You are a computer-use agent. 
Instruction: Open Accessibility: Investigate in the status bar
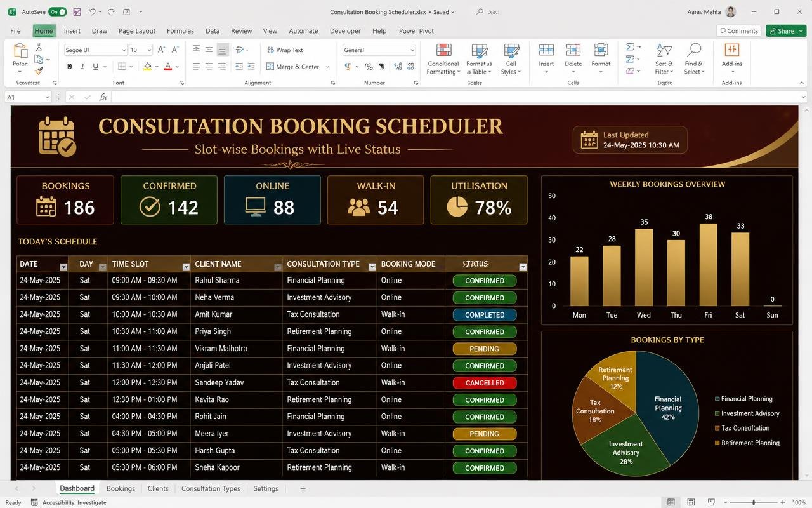[x=69, y=502]
